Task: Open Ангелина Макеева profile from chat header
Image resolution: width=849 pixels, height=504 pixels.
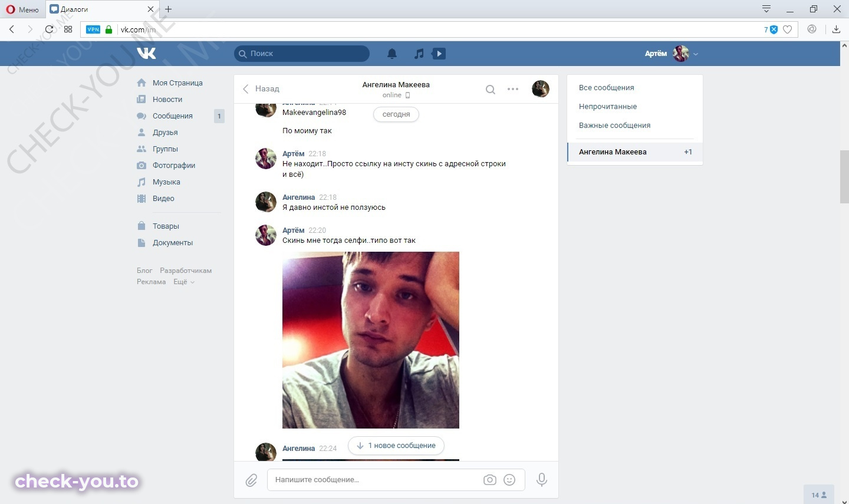Action: 396,85
